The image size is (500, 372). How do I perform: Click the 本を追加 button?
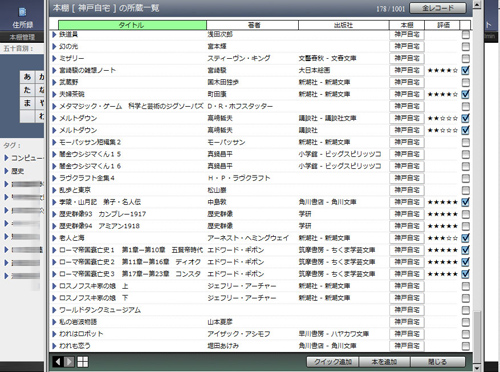click(x=384, y=362)
